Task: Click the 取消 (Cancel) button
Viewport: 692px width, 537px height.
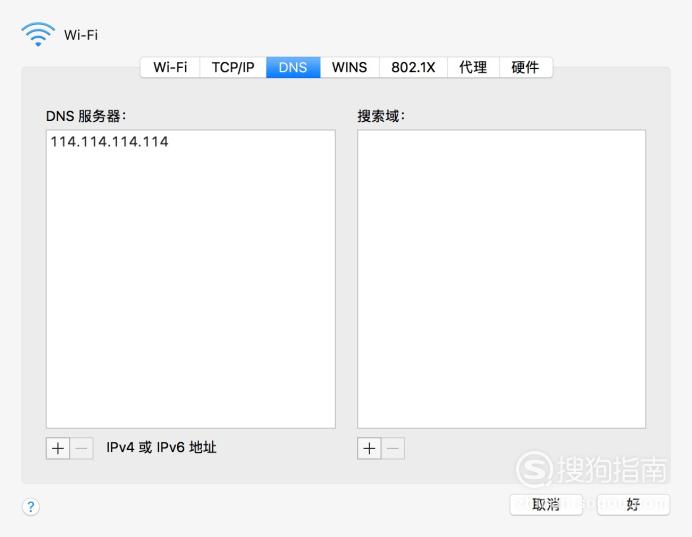Action: [x=546, y=504]
